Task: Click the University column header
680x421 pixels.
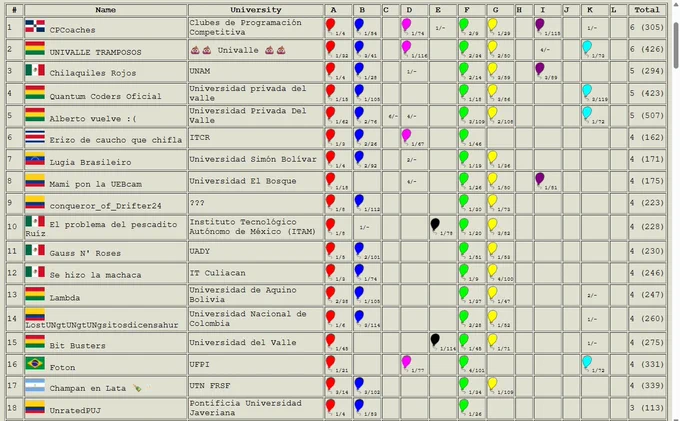Action: tap(256, 10)
